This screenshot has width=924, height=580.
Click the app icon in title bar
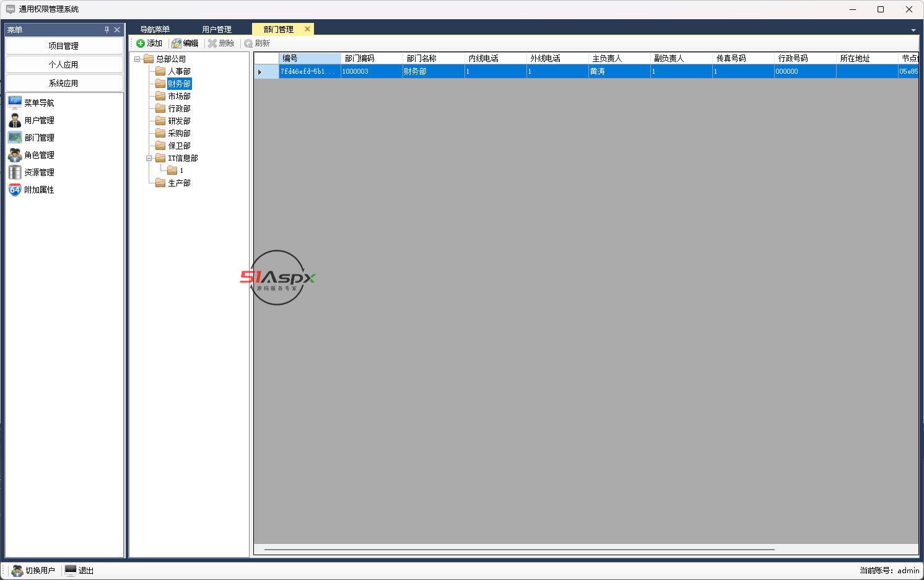pyautogui.click(x=11, y=9)
